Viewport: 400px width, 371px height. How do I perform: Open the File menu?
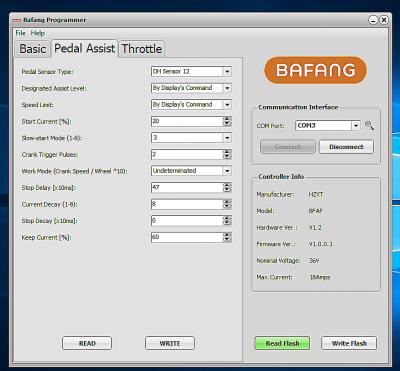[x=20, y=33]
